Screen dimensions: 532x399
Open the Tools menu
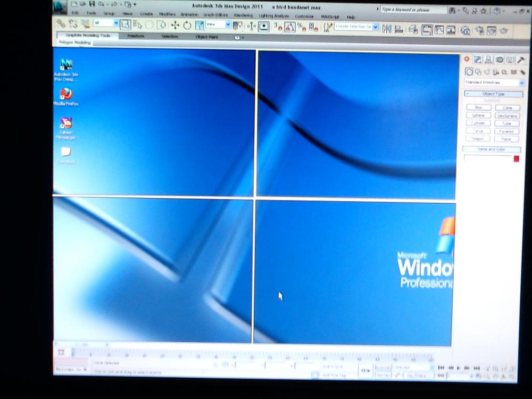[91, 13]
